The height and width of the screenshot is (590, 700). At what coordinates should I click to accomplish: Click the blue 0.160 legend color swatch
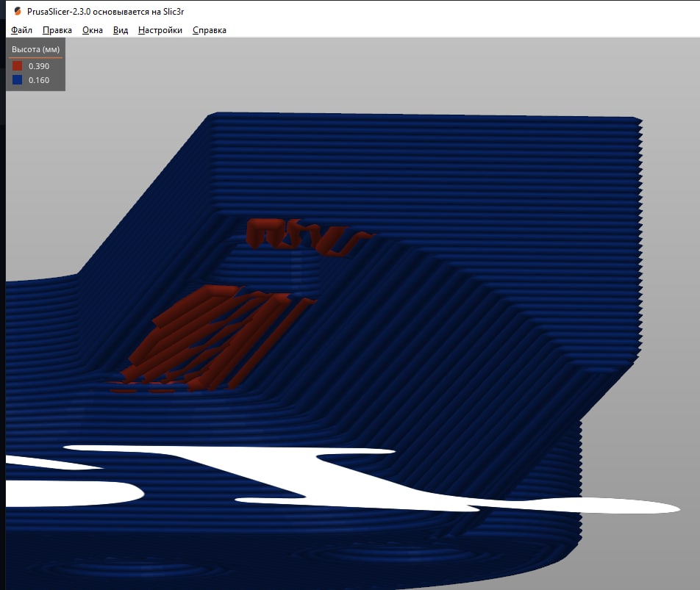tap(18, 80)
